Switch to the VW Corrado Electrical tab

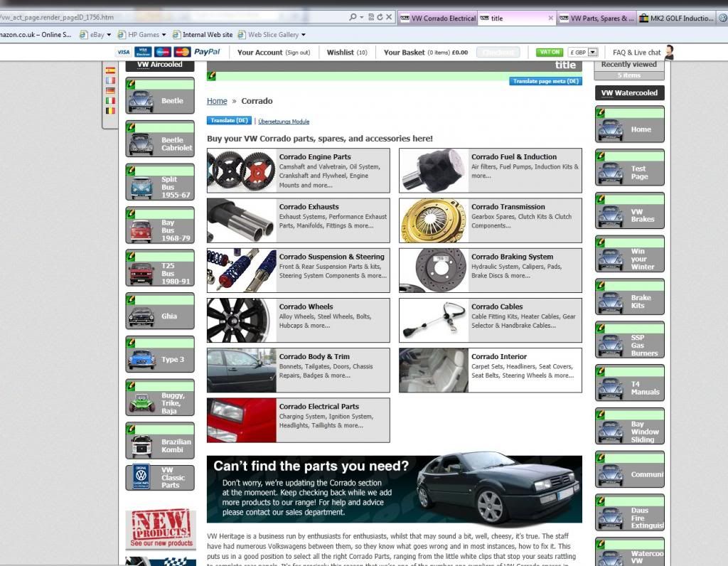tap(438, 18)
